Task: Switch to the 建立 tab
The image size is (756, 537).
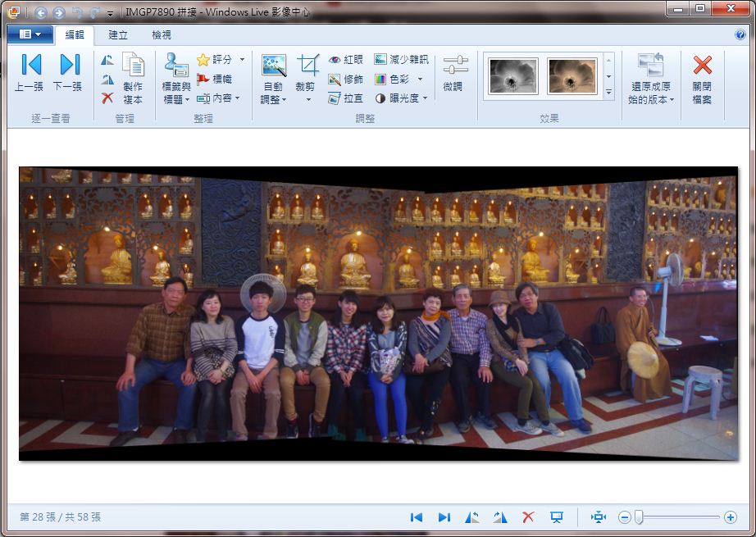Action: pos(117,34)
